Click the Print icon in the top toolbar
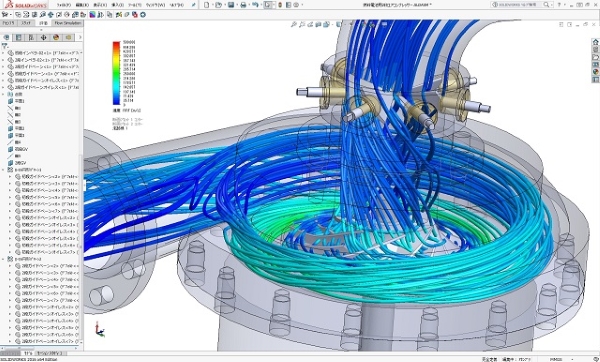 243,5
